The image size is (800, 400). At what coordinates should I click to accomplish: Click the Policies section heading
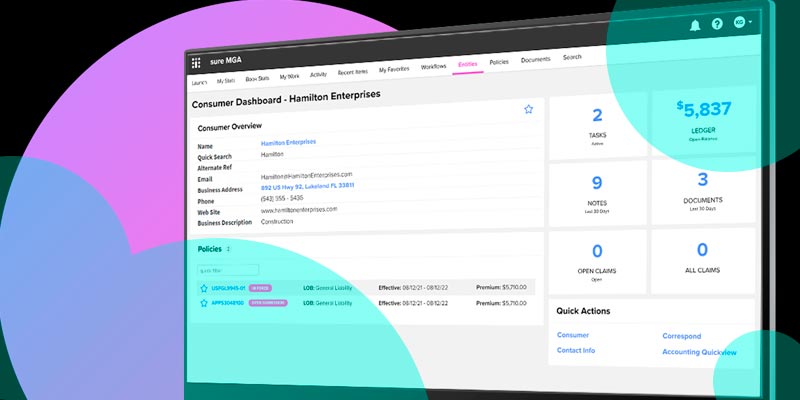tap(210, 249)
